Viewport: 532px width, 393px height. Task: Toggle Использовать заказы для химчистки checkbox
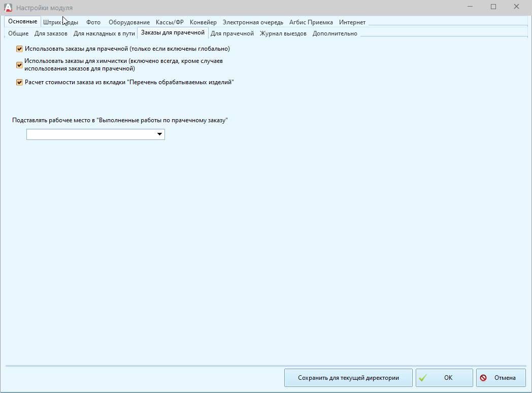[20, 65]
